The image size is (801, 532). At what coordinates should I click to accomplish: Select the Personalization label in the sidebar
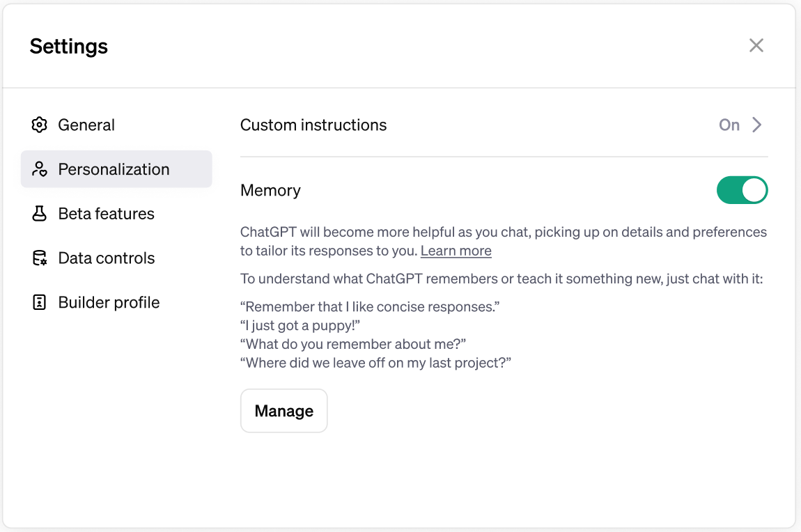click(114, 169)
